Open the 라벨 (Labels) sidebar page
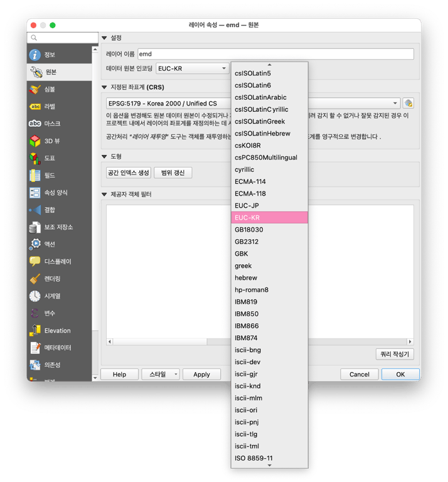448x482 pixels. pos(60,106)
